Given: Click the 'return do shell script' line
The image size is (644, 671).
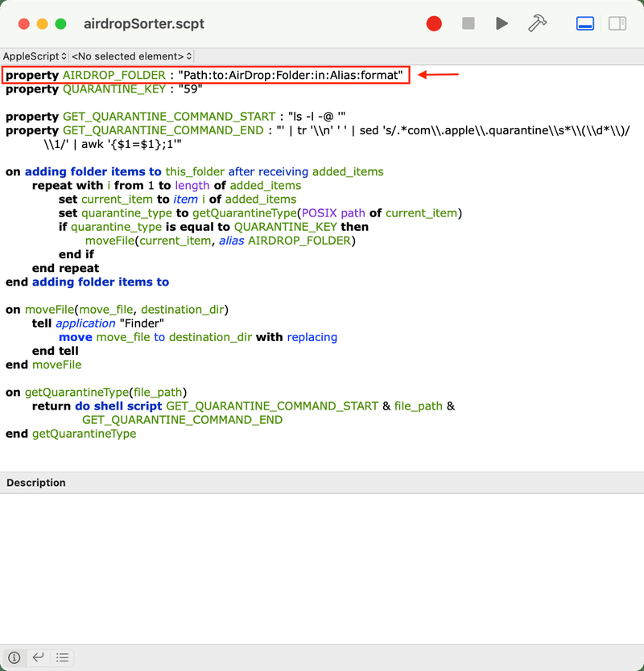Looking at the screenshot, I should [x=243, y=406].
